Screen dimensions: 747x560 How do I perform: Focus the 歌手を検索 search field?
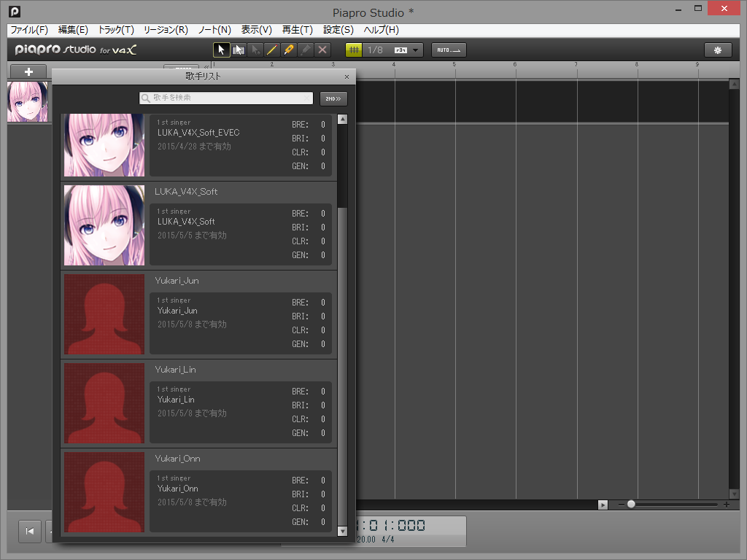click(x=226, y=98)
